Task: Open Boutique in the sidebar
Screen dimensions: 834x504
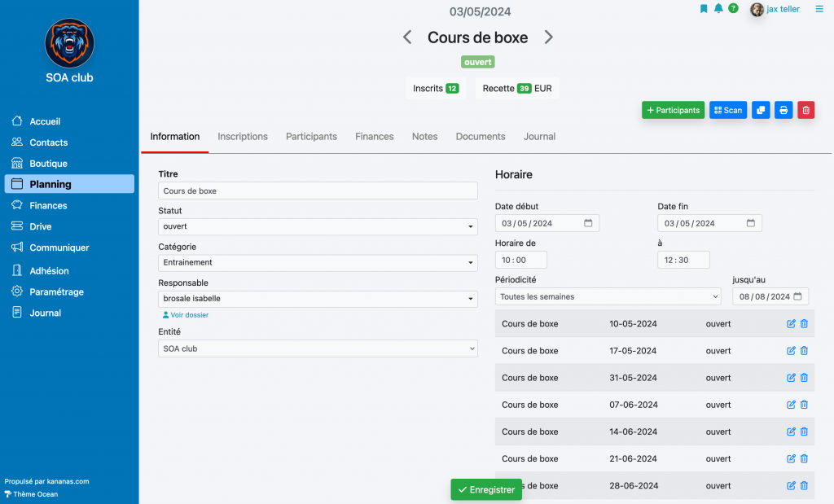Action: [x=69, y=164]
